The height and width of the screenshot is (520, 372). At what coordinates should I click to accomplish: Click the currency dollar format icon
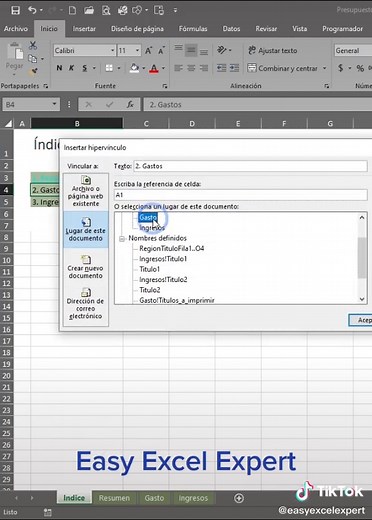[340, 68]
